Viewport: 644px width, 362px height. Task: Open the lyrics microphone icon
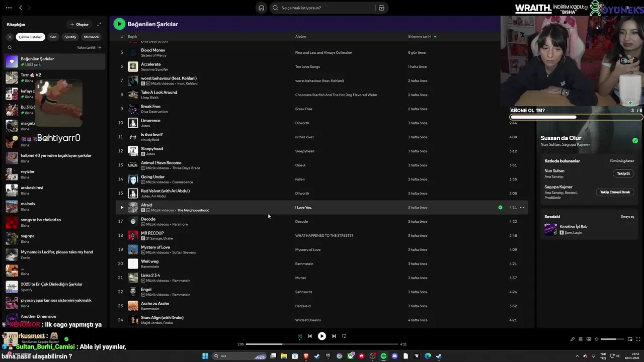tap(573, 339)
